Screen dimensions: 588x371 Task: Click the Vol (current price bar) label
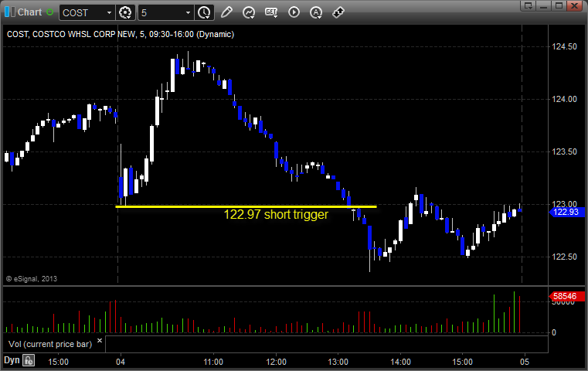coord(50,344)
